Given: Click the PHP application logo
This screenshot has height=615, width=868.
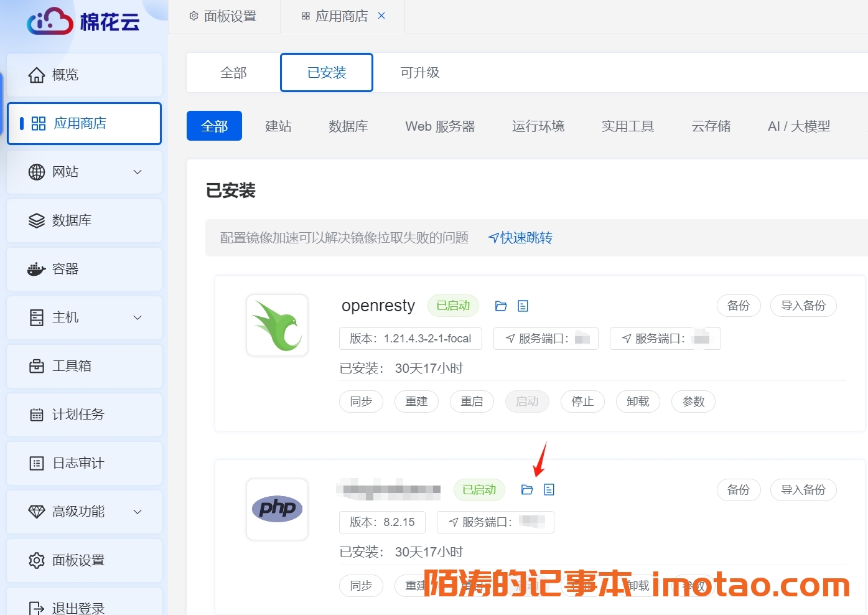Looking at the screenshot, I should coord(278,509).
